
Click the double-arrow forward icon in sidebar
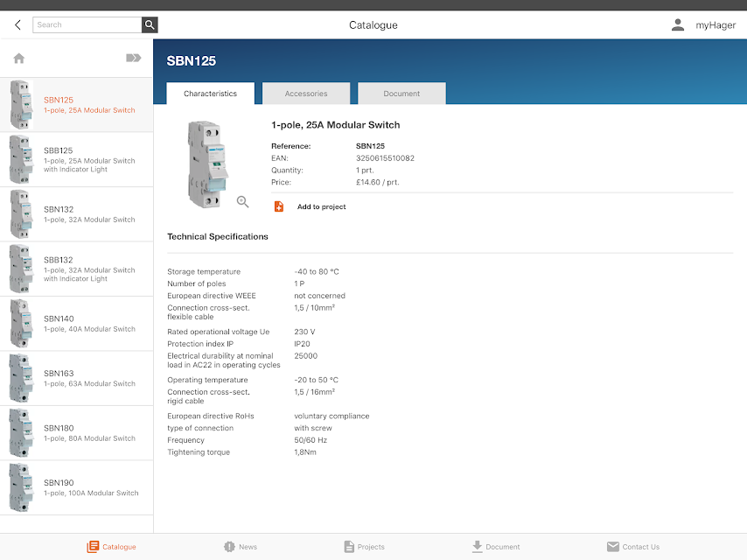tap(133, 58)
